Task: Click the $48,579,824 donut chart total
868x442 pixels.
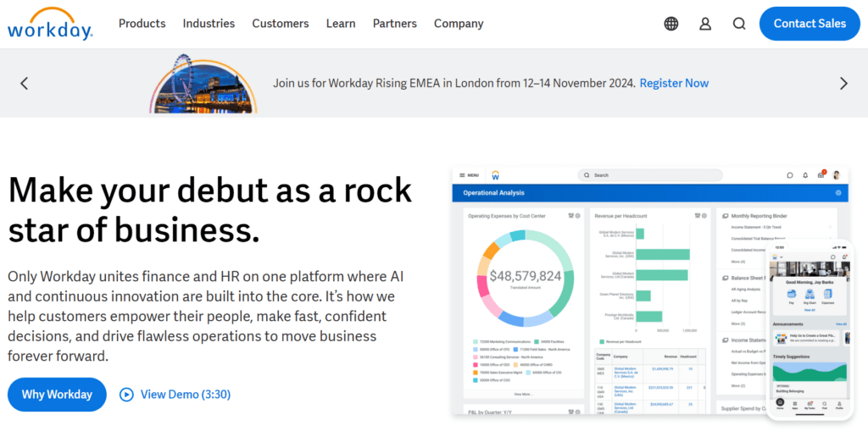Action: coord(526,276)
